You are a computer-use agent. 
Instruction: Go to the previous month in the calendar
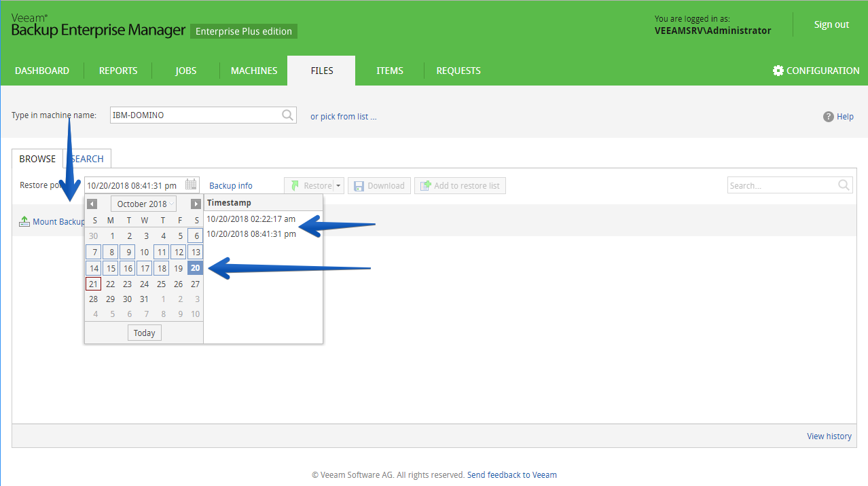[x=92, y=204]
